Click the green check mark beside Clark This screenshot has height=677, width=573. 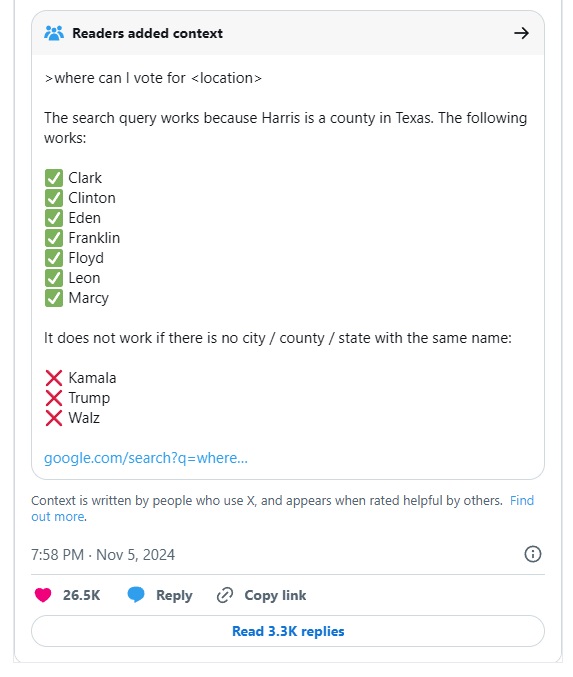(x=54, y=178)
